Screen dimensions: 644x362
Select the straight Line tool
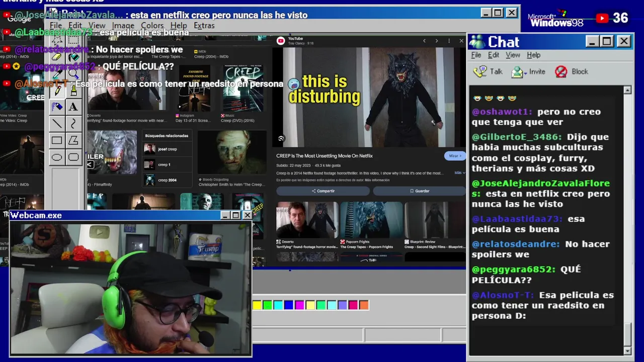[57, 124]
